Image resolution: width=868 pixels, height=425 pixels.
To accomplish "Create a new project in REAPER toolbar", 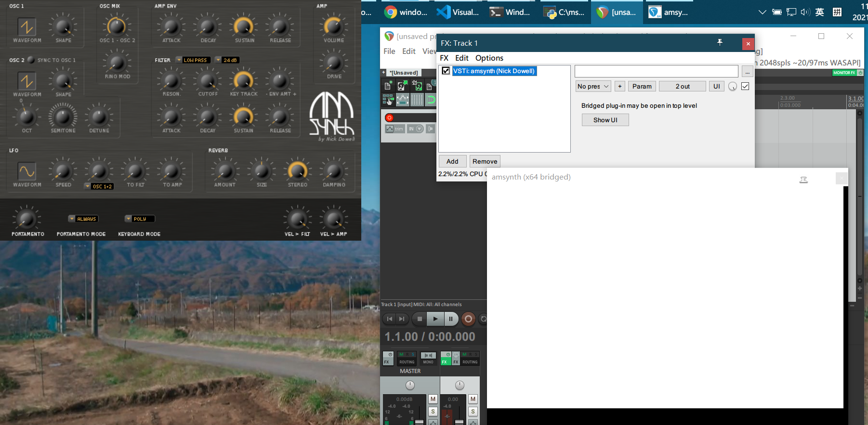I will [388, 86].
